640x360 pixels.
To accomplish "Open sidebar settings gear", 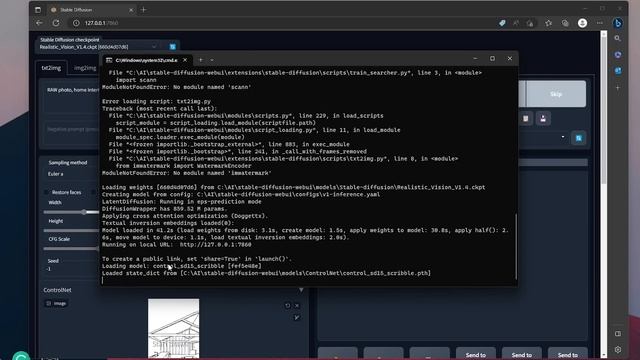I will coord(618,350).
